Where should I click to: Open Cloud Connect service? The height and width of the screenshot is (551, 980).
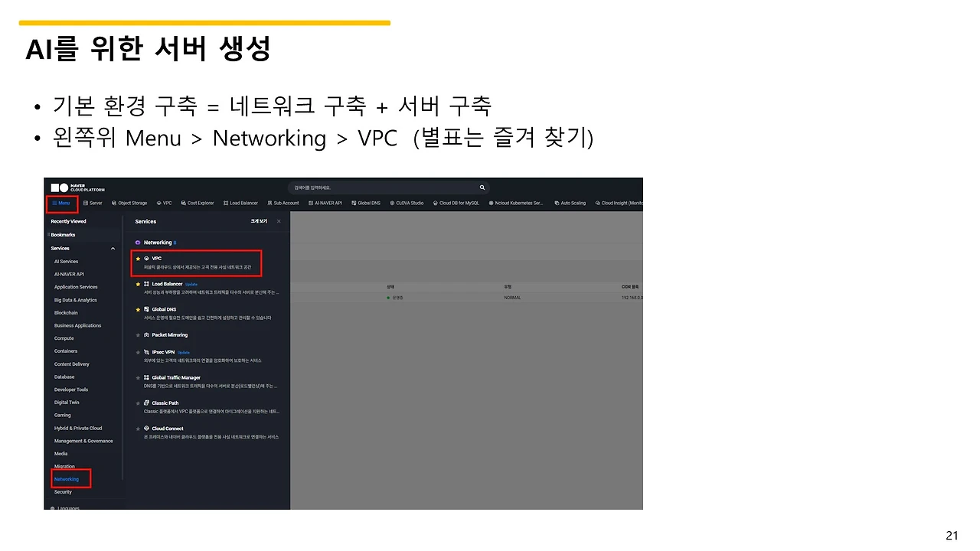pyautogui.click(x=168, y=429)
